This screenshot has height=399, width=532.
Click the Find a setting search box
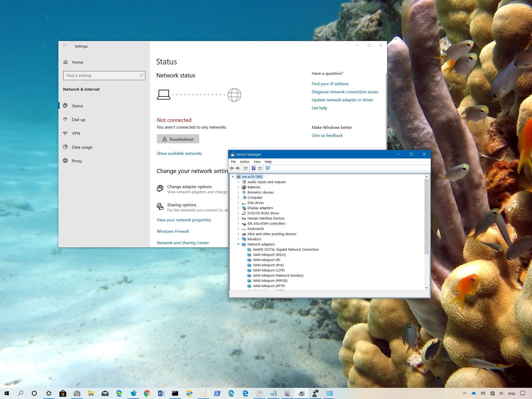coord(104,76)
